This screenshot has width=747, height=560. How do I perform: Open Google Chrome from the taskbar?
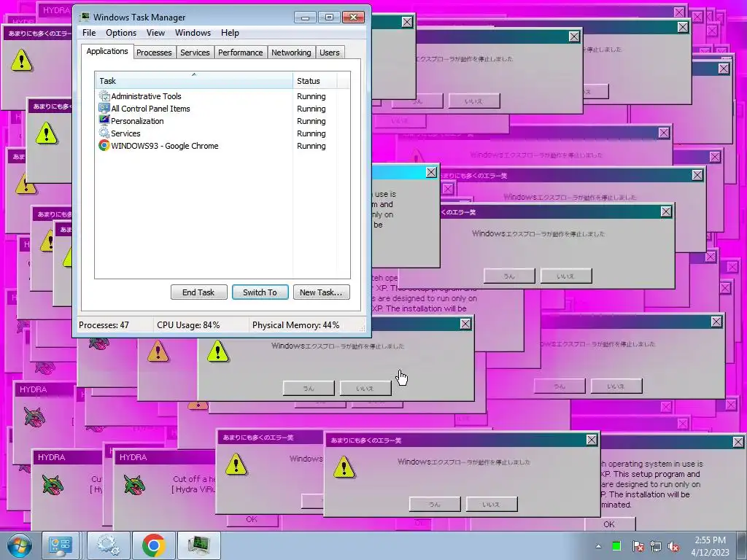click(153, 545)
